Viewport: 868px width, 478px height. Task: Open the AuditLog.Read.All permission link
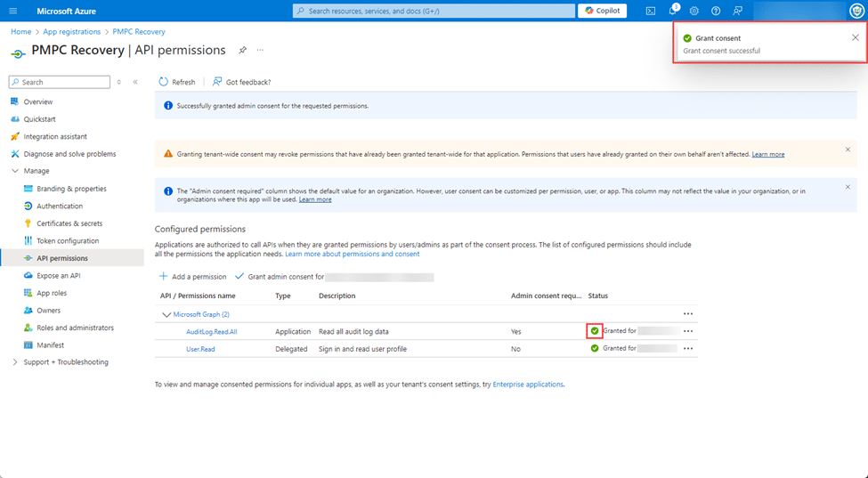tap(211, 331)
